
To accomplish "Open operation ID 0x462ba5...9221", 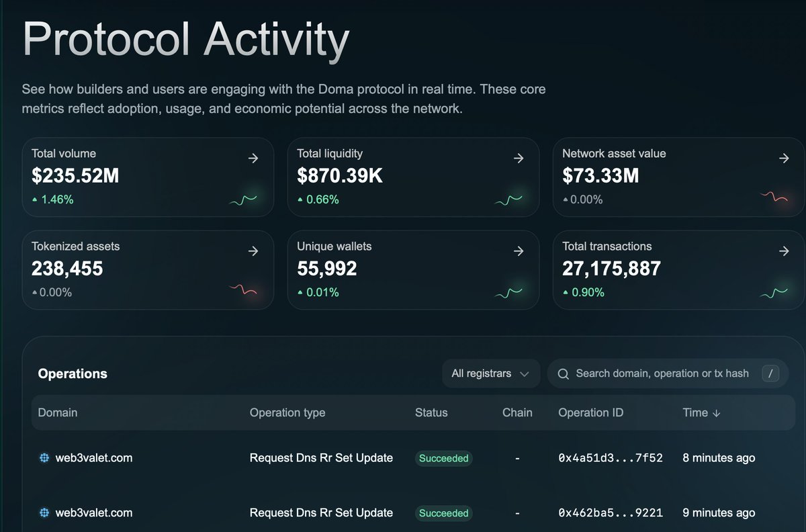I will point(611,513).
